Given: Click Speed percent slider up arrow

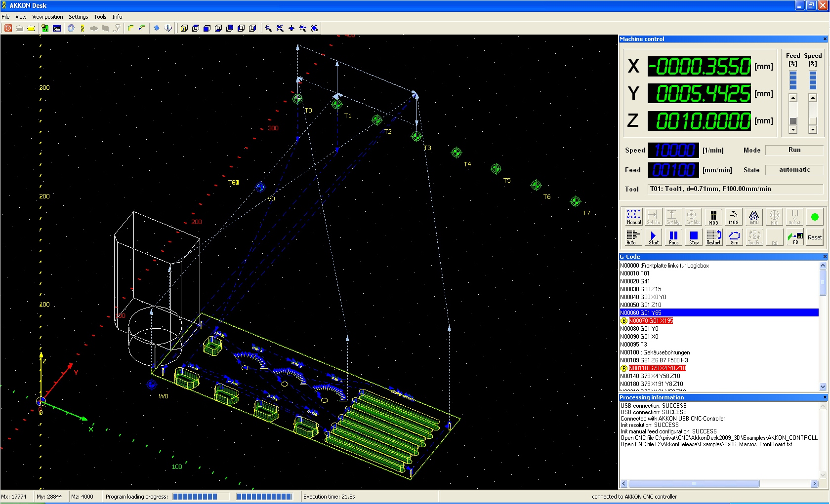Looking at the screenshot, I should [x=813, y=98].
